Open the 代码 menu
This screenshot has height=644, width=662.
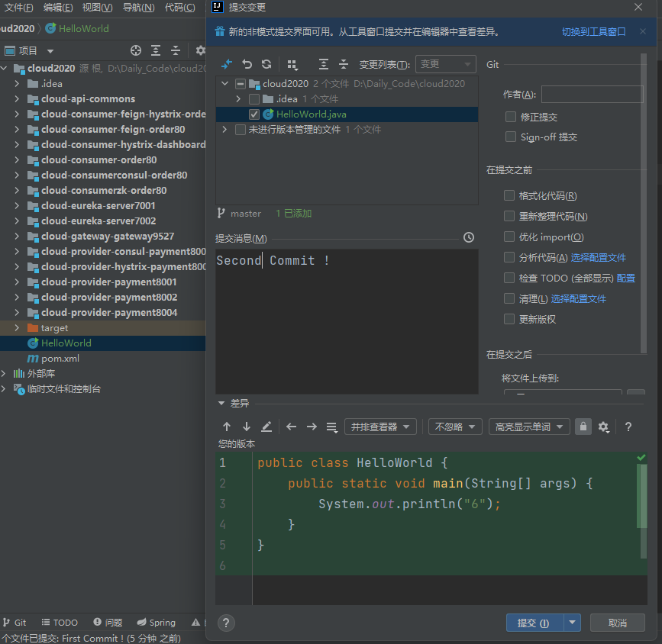[180, 8]
